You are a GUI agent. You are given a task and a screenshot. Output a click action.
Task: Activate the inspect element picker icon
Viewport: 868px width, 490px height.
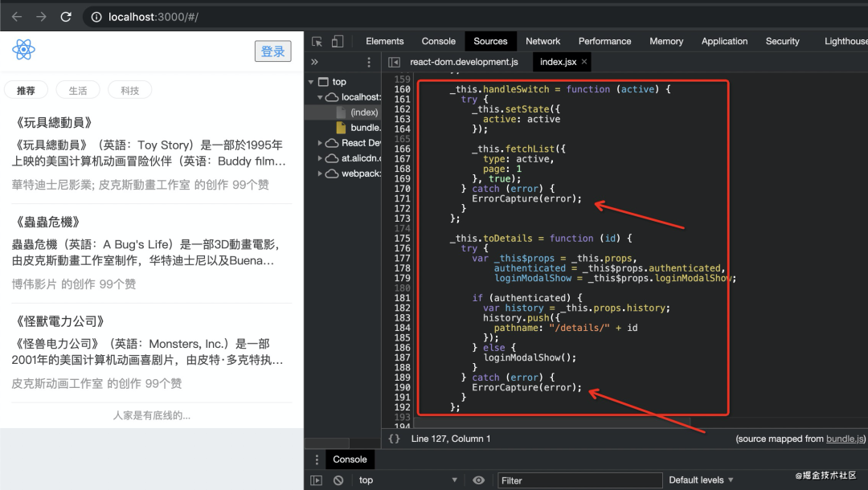[317, 42]
